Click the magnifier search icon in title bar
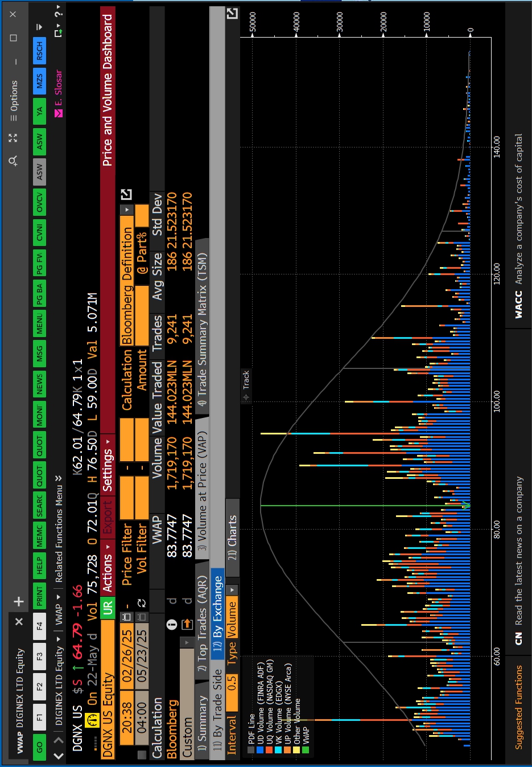Viewport: 532px width, 767px height. click(x=13, y=161)
